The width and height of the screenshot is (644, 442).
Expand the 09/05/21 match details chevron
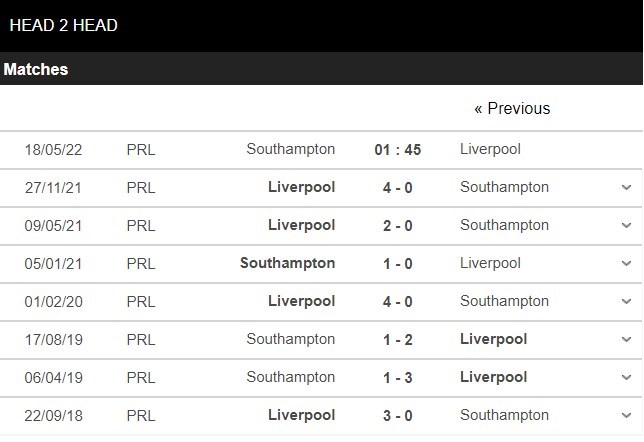coord(626,225)
